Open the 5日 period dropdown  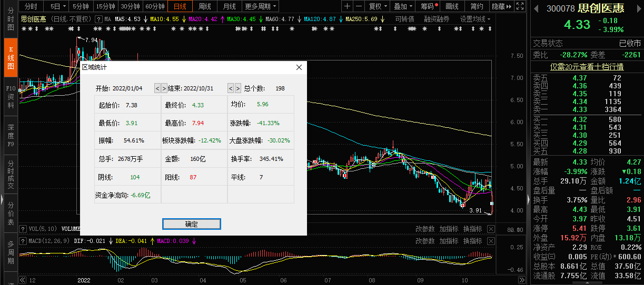pos(58,6)
